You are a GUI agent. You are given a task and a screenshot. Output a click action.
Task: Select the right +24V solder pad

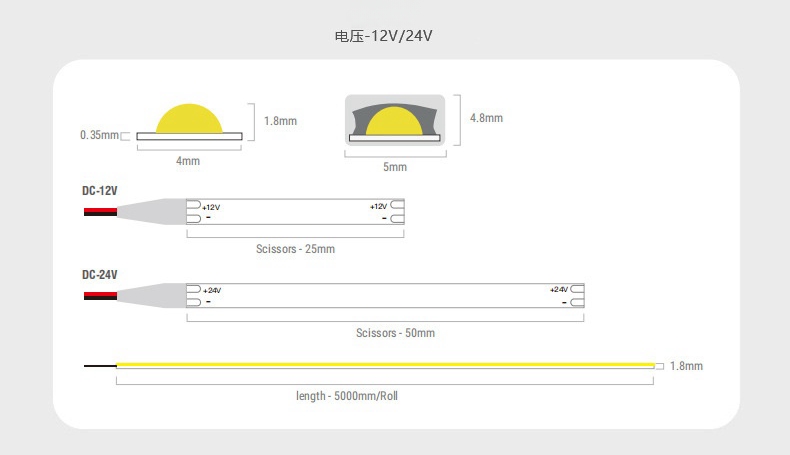[x=577, y=289]
